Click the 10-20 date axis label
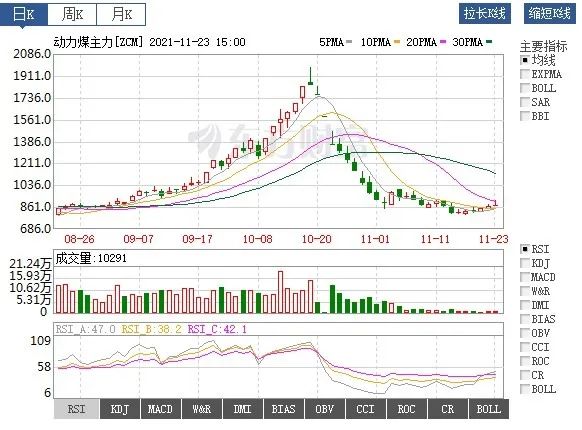The height and width of the screenshot is (430, 582). pyautogui.click(x=317, y=239)
